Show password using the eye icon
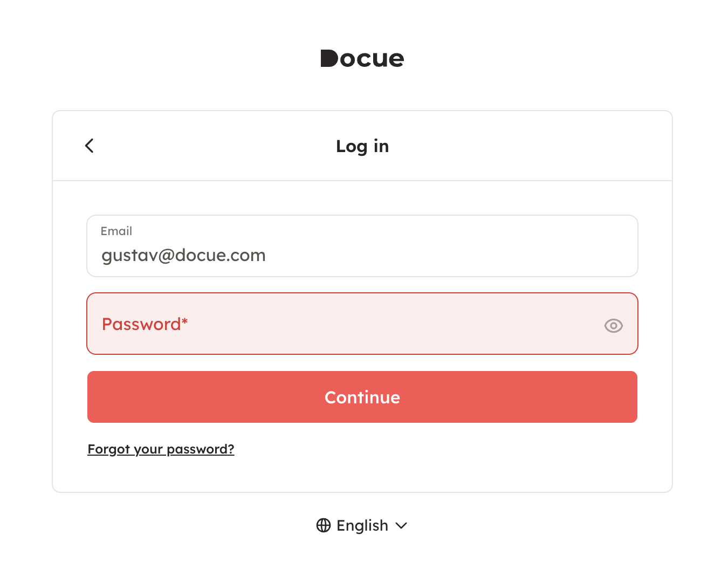This screenshot has height=563, width=728. pyautogui.click(x=613, y=326)
